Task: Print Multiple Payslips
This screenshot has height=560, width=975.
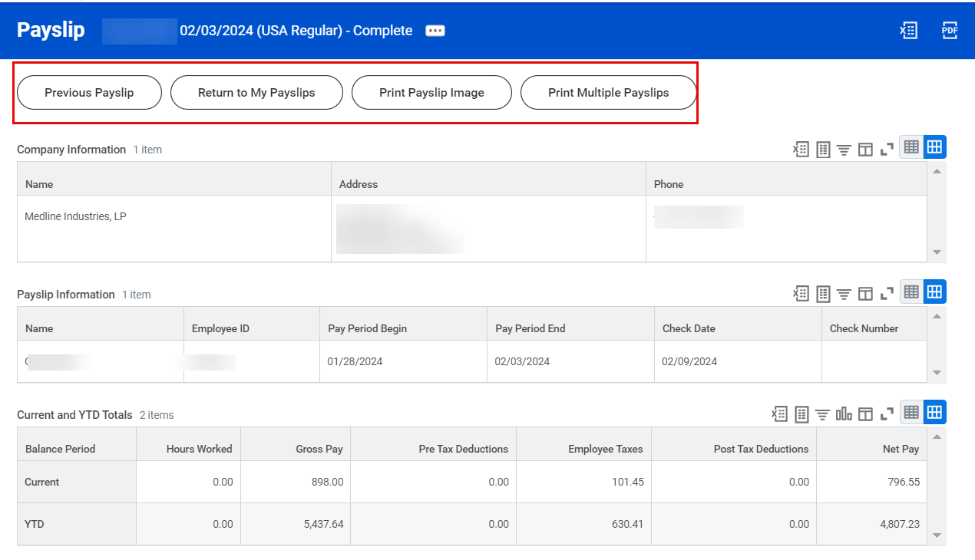Action: point(608,92)
